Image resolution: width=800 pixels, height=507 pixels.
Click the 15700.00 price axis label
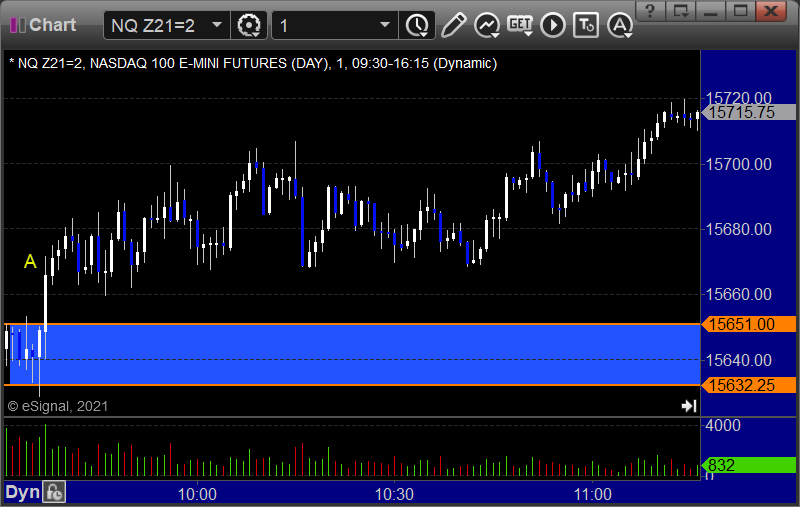tap(738, 164)
